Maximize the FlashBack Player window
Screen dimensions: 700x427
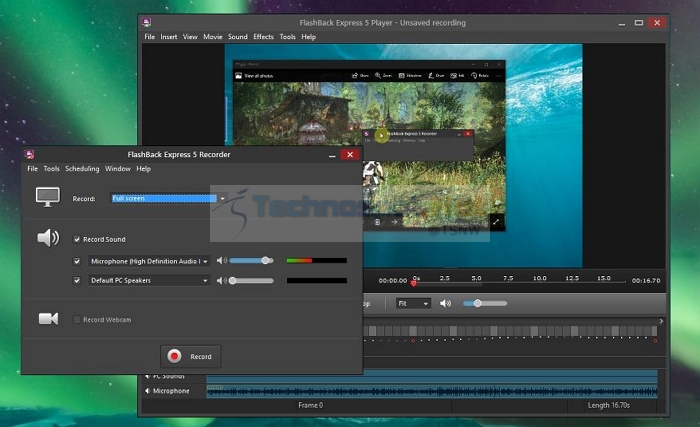coord(639,23)
